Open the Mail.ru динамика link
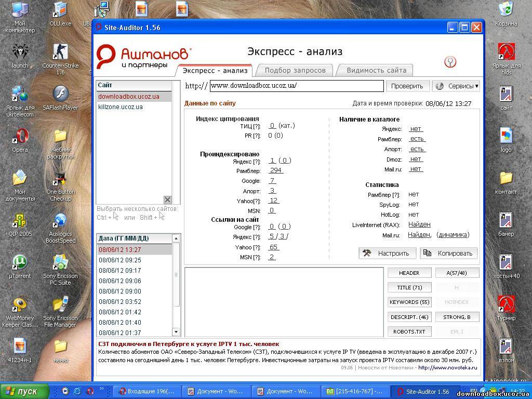 click(453, 234)
